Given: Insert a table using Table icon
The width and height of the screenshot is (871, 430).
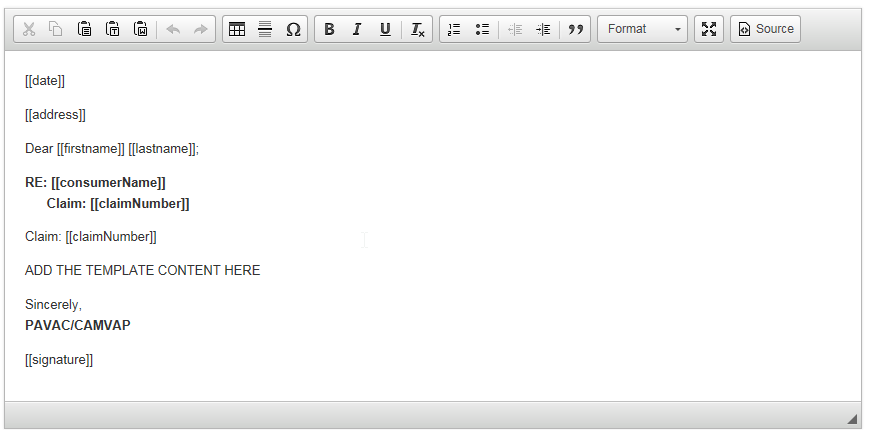Looking at the screenshot, I should click(237, 29).
